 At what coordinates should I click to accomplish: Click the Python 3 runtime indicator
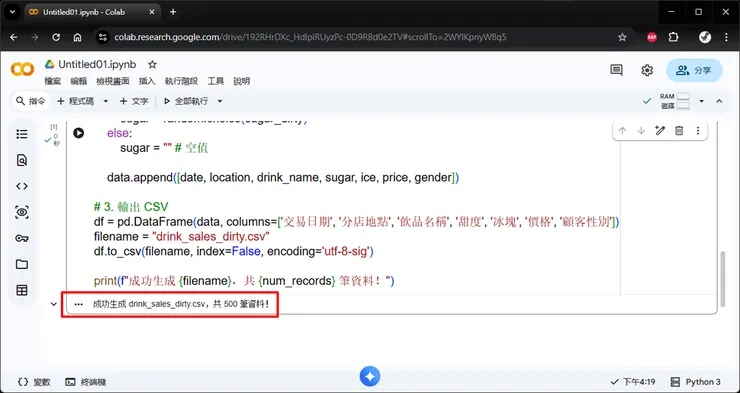tap(696, 382)
